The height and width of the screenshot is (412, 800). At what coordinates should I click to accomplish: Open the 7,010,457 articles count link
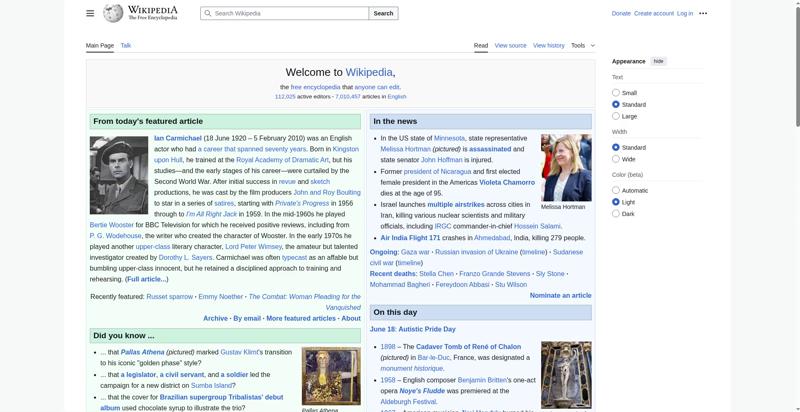348,96
